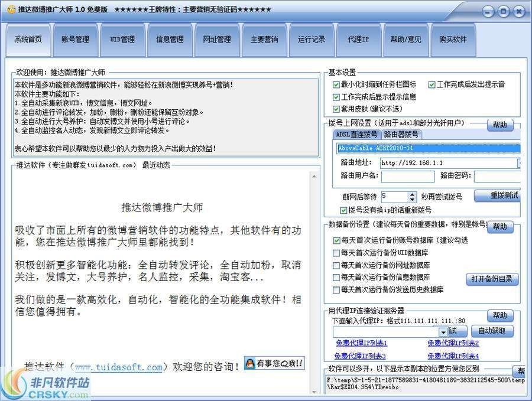Image resolution: width=532 pixels, height=401 pixels.
Task: Open the 网址管理 URL management icon
Action: [217, 39]
